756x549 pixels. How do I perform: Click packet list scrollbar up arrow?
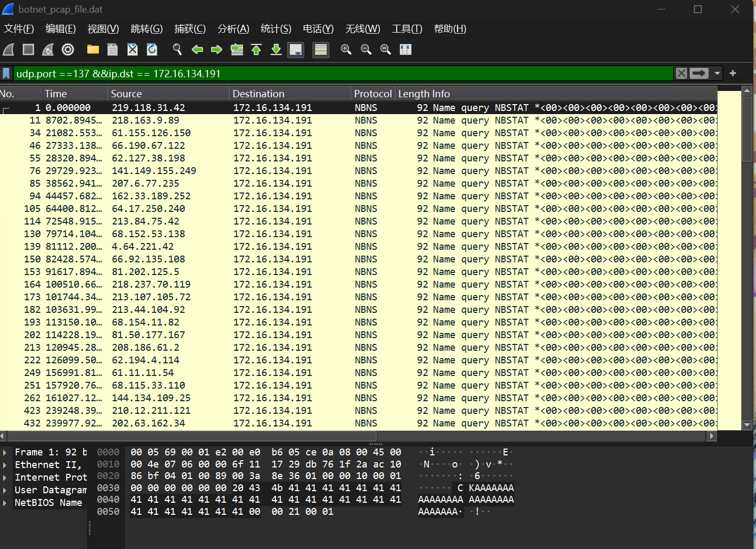coord(747,91)
